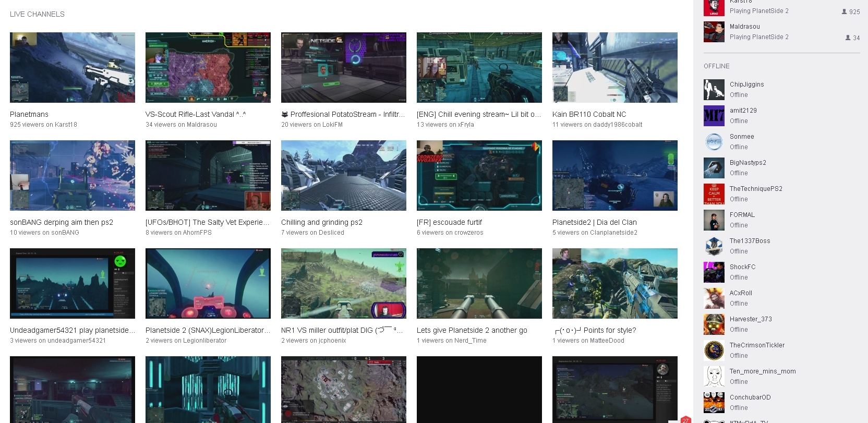Click the [UFOs/BHOT] The Salty Vet title
The width and height of the screenshot is (868, 423).
tap(208, 222)
